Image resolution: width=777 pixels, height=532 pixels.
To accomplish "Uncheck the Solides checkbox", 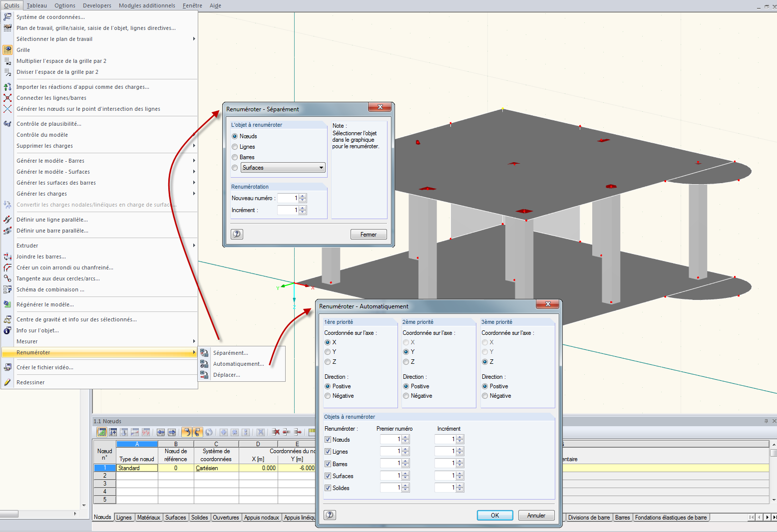I will pos(328,488).
